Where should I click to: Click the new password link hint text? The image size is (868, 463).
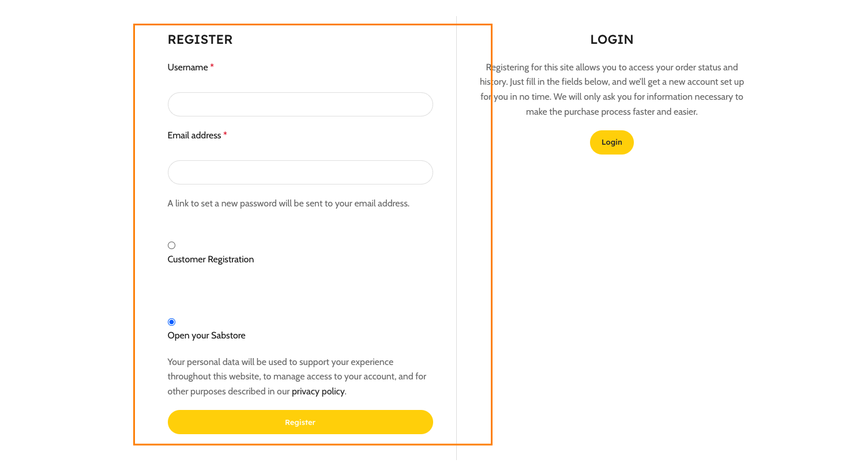point(288,204)
